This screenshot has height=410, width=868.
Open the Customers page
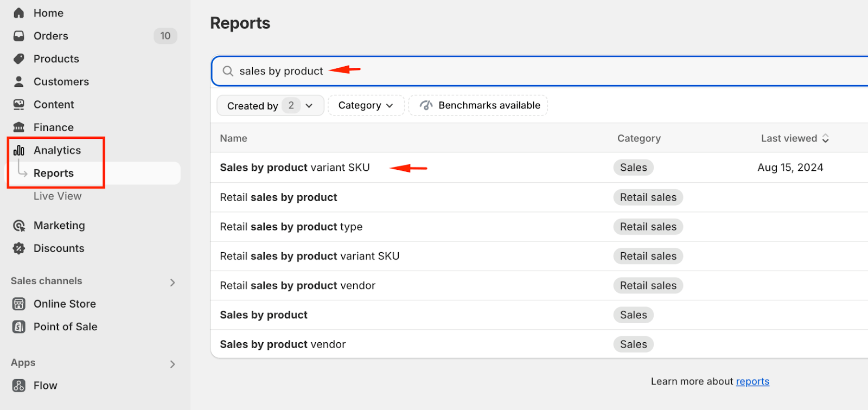coord(61,81)
